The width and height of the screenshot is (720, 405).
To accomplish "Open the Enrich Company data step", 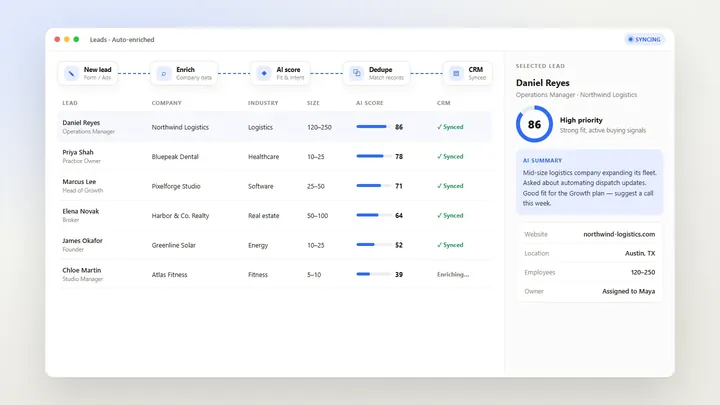I will [x=184, y=73].
